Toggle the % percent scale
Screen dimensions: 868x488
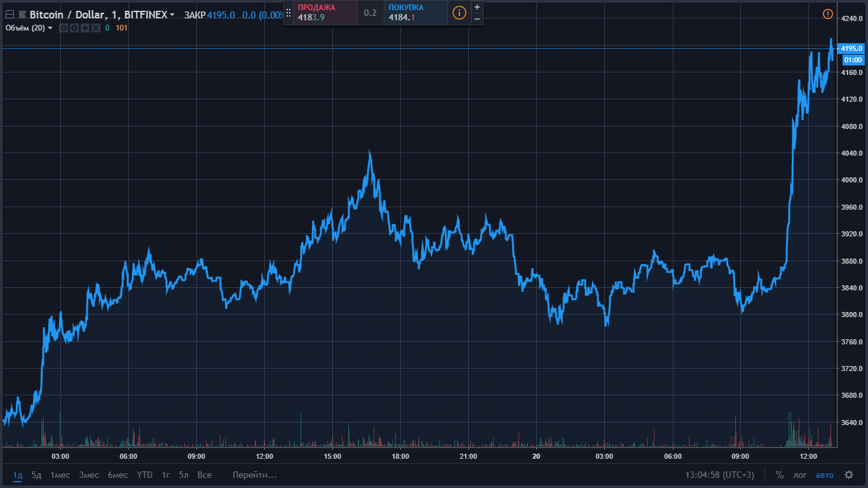coord(780,475)
